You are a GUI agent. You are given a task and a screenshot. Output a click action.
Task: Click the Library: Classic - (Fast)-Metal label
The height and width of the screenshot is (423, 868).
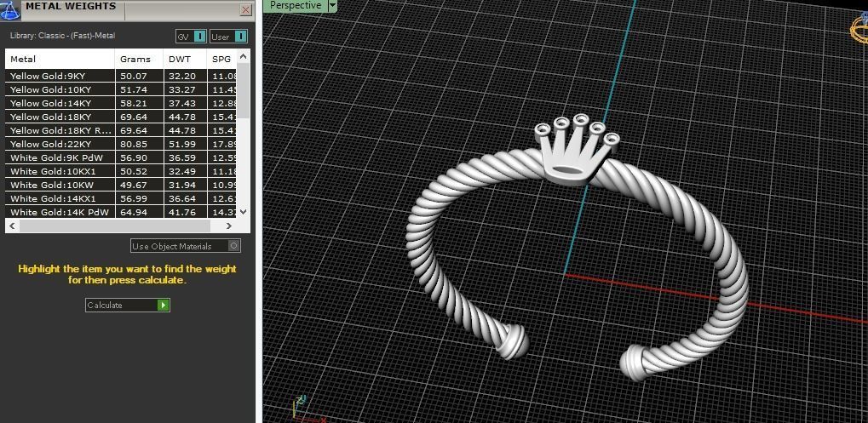point(62,36)
